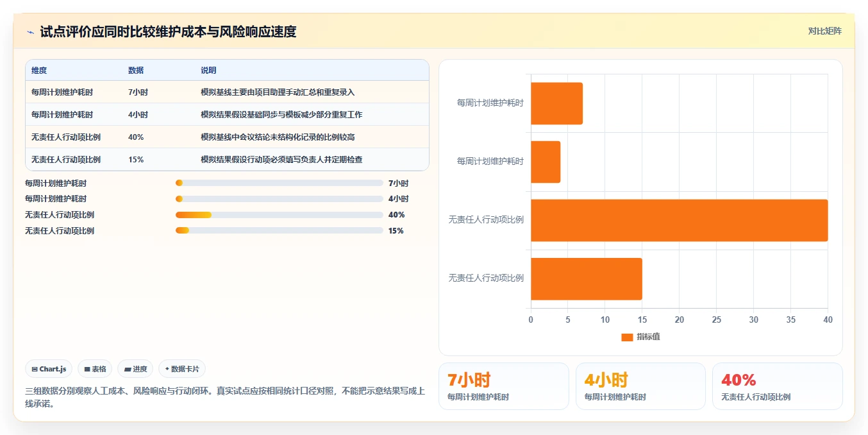Screen dimensions: 868x435
Task: Click the 数据 table column header
Action: [136, 71]
